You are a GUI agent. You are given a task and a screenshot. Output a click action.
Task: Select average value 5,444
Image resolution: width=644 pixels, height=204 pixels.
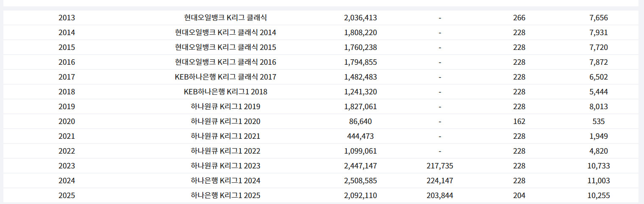[598, 92]
